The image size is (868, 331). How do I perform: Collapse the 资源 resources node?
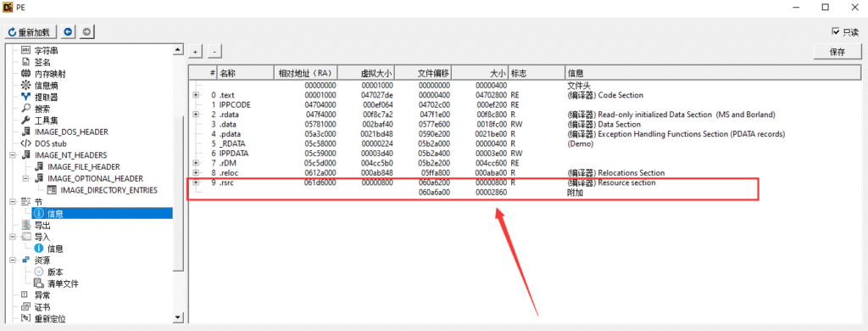(13, 260)
